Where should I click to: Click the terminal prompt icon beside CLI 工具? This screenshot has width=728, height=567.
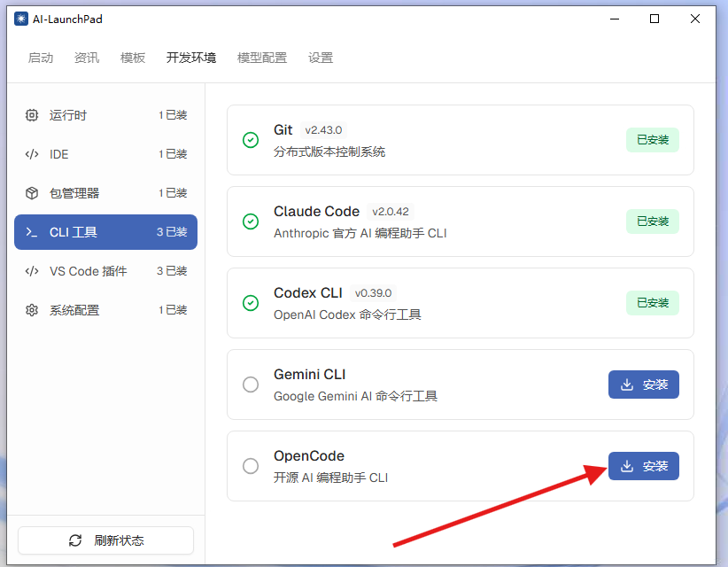pyautogui.click(x=32, y=232)
